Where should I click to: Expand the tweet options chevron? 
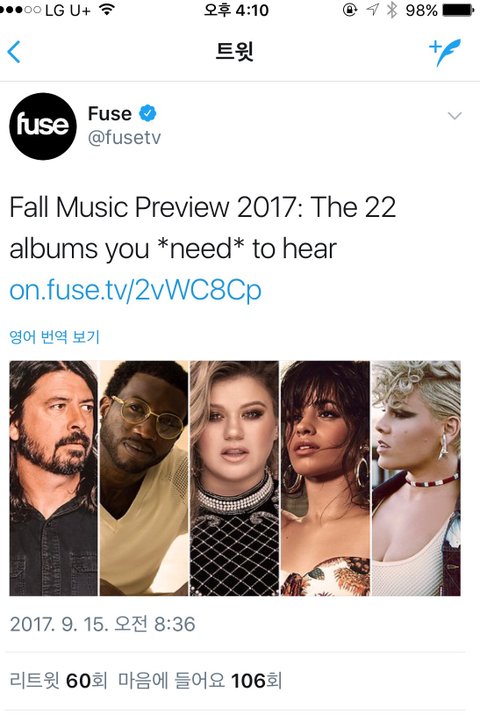click(454, 116)
